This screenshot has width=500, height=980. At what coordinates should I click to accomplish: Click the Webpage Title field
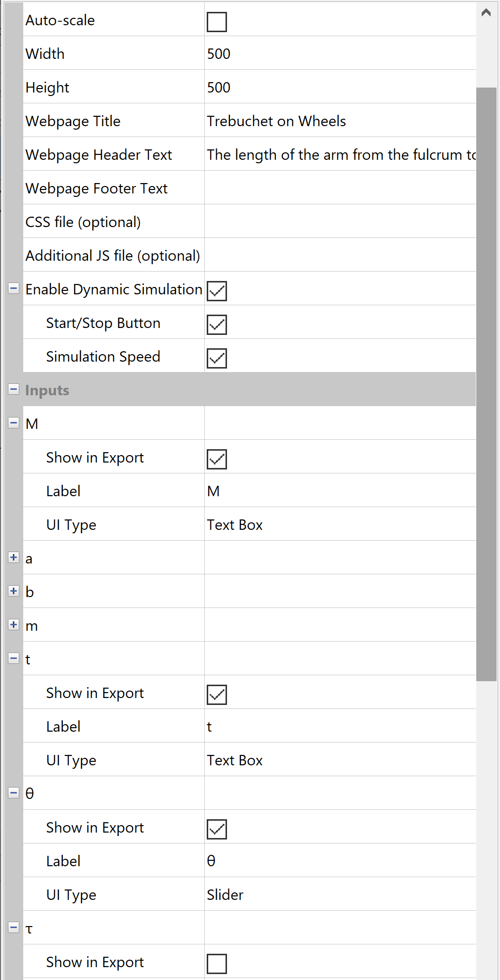[339, 121]
